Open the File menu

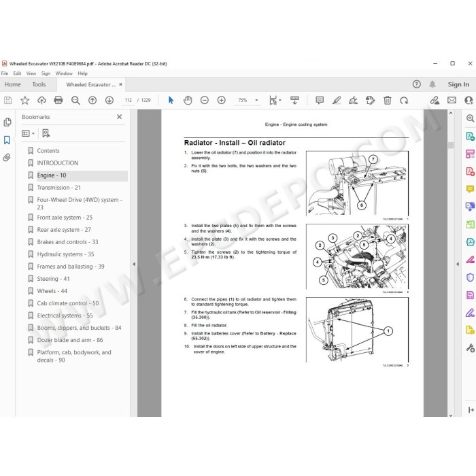[x=5, y=73]
